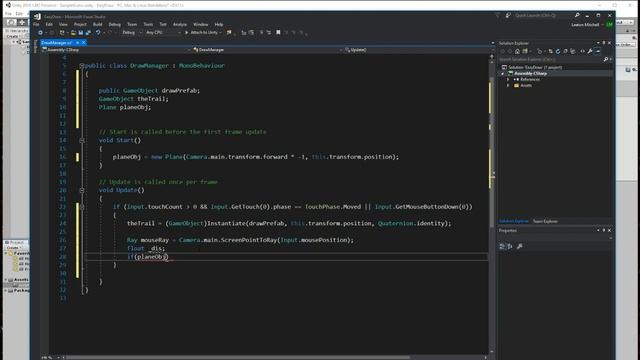Open the View menu in Visual Studio
The width and height of the screenshot is (640, 360).
[63, 24]
